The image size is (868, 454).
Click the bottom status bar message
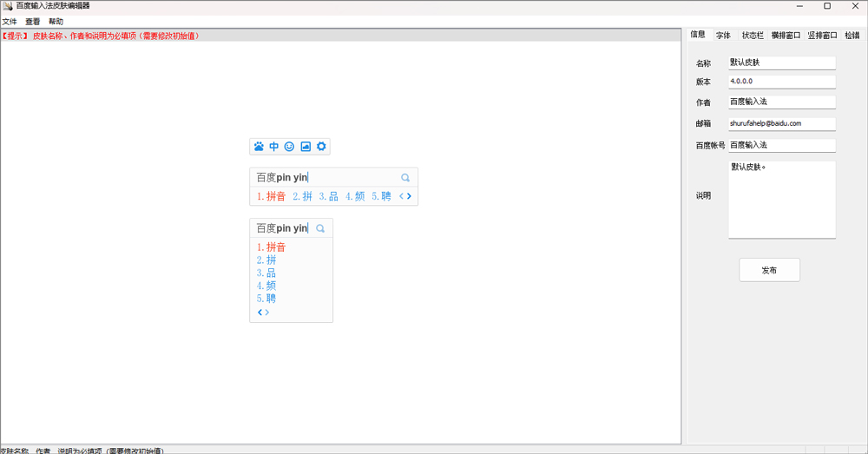[x=82, y=451]
